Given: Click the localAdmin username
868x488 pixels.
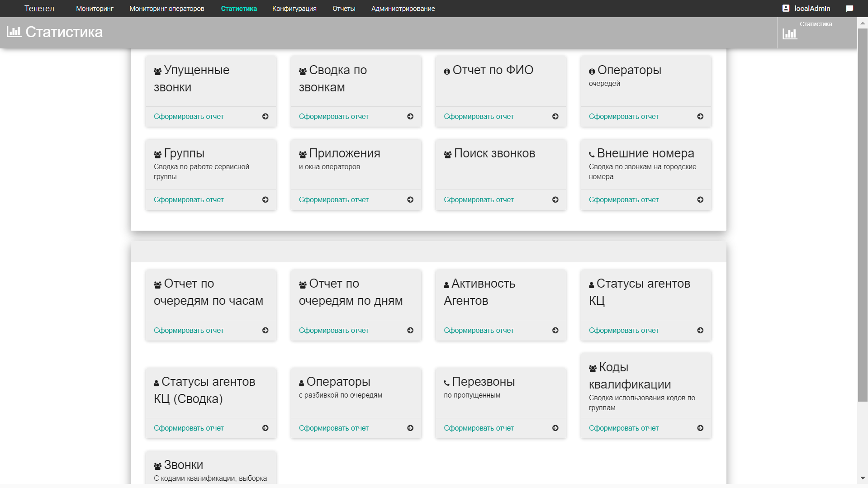Looking at the screenshot, I should point(812,9).
